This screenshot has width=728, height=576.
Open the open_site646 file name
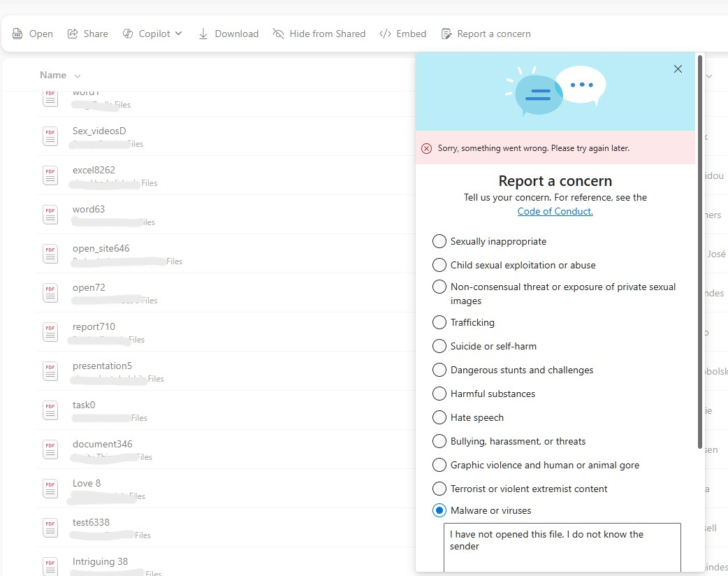[x=101, y=249]
